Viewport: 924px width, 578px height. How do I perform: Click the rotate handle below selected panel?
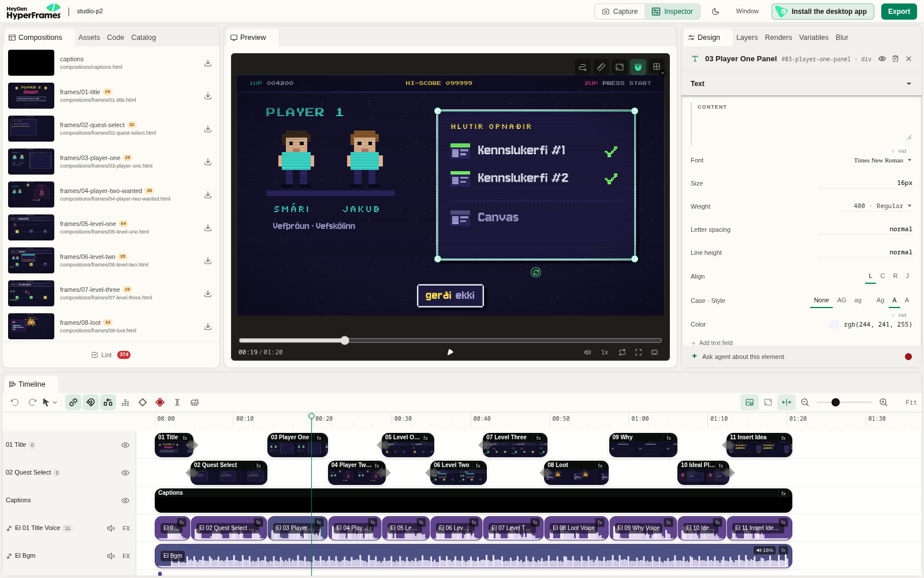tap(536, 272)
